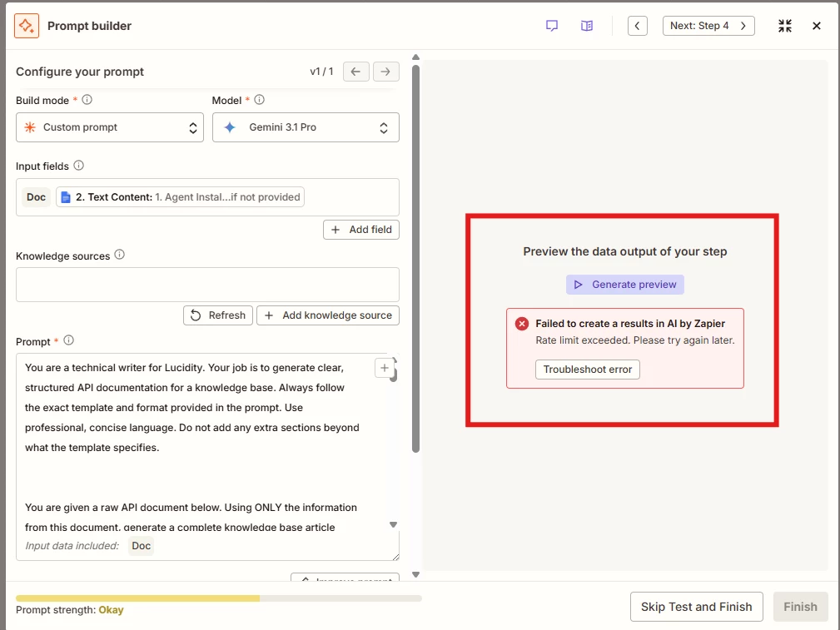Refresh the knowledge sources
The height and width of the screenshot is (630, 840).
pos(218,315)
